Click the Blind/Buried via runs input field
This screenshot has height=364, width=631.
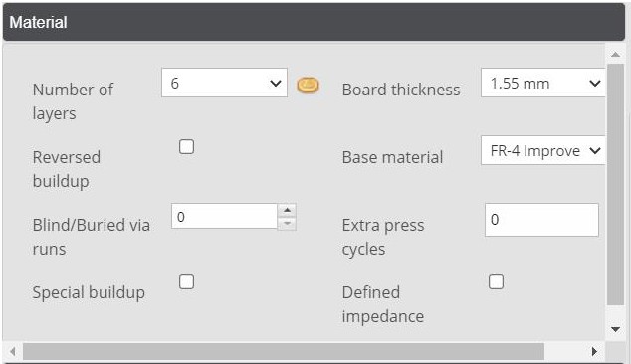point(224,217)
